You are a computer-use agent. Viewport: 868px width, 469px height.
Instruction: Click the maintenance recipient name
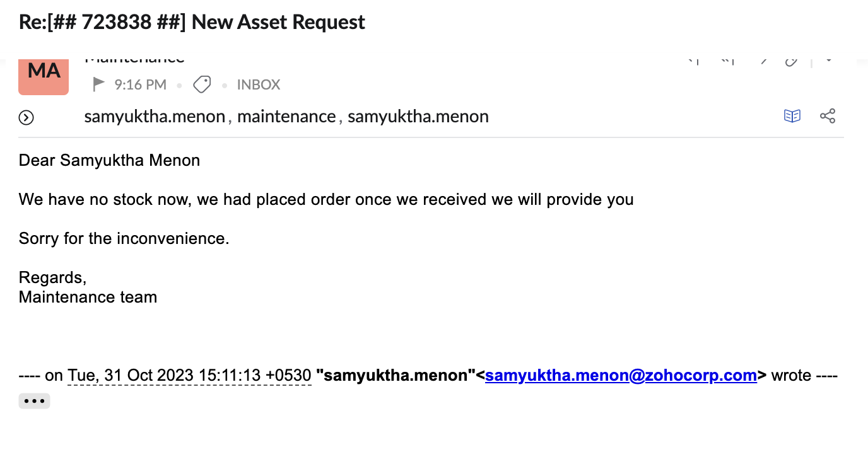(x=286, y=117)
